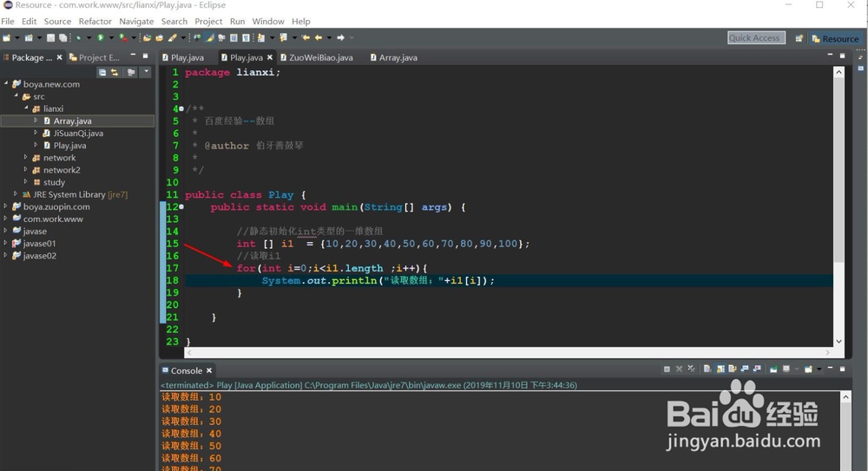Open the Window menu
Image resolution: width=868 pixels, height=471 pixels.
tap(268, 21)
